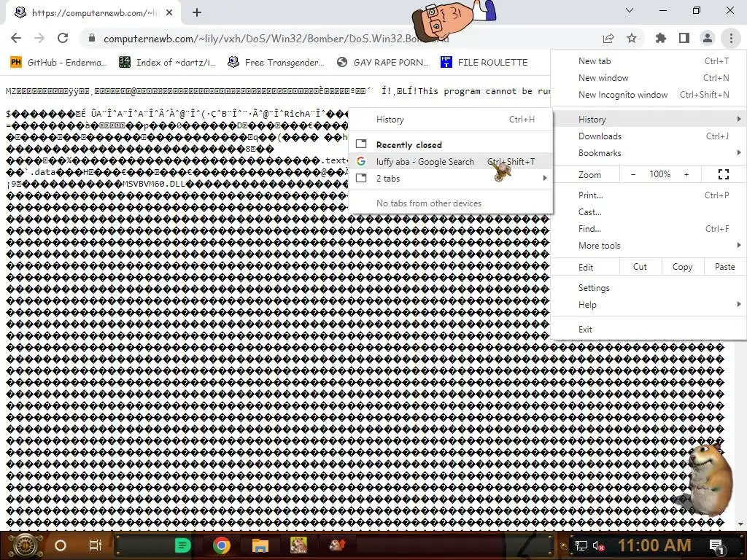Expand the History submenu entry in main menu
The image size is (747, 560).
pos(649,119)
